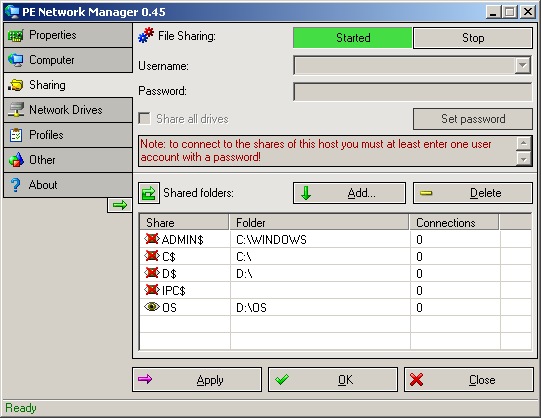Click into the Password input field

pos(413,91)
